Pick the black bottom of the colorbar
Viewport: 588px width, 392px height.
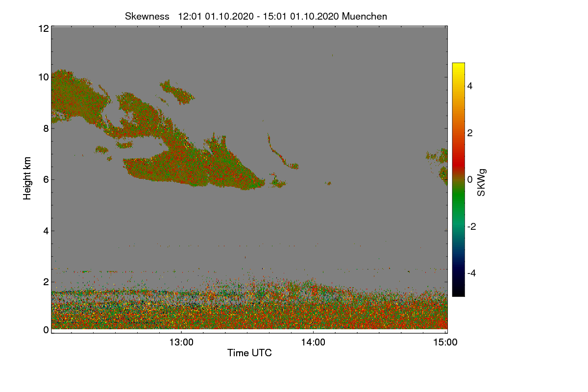pyautogui.click(x=458, y=293)
